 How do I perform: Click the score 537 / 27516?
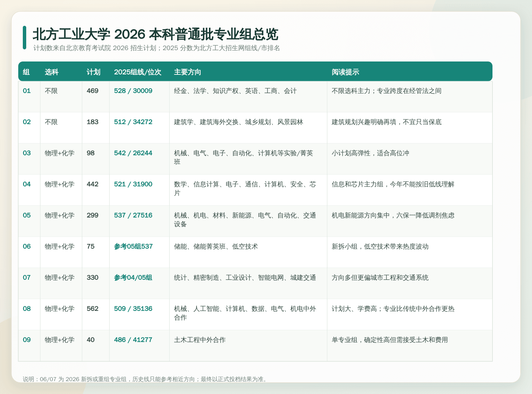pos(133,216)
